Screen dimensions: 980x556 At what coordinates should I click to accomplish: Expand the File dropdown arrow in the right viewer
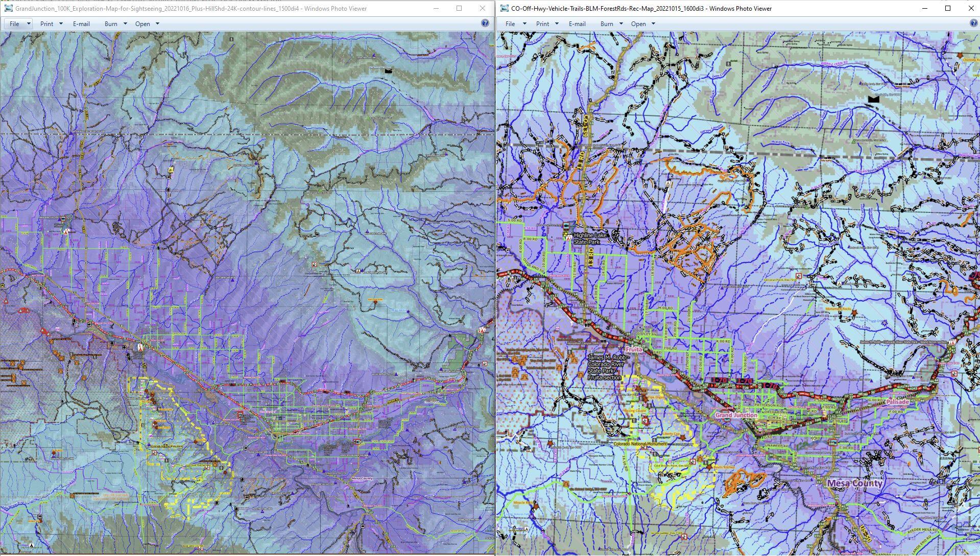pyautogui.click(x=524, y=23)
